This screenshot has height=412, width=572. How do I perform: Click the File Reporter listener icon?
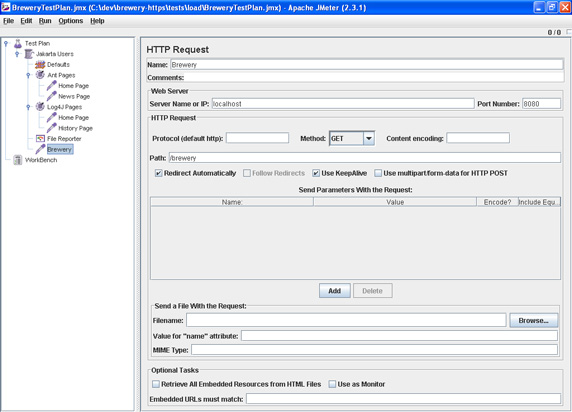pyautogui.click(x=40, y=139)
